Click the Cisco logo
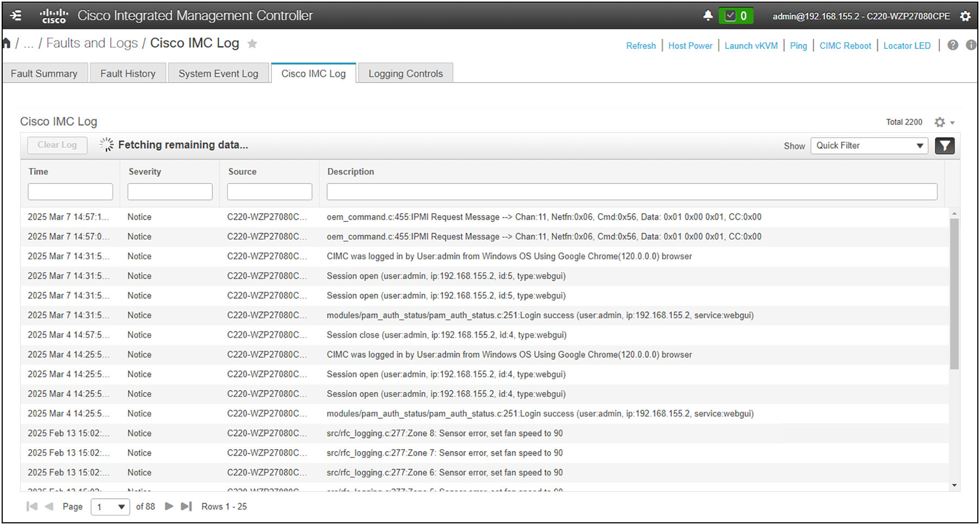Viewport: 980px width, 525px height. coord(54,16)
